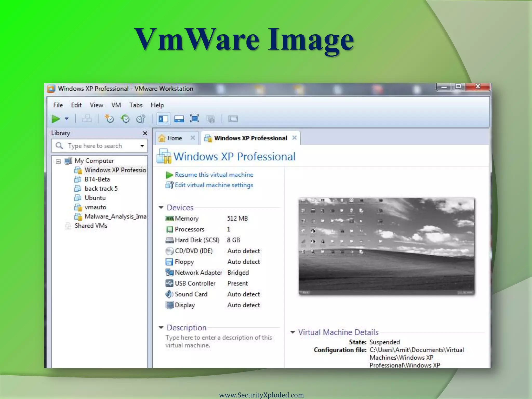Click the Memory device row
Viewport: 532px width, 399px height.
click(x=187, y=219)
